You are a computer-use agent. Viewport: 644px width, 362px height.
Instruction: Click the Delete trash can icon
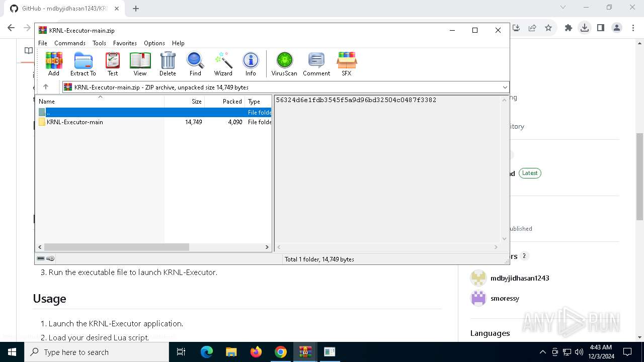pyautogui.click(x=168, y=64)
